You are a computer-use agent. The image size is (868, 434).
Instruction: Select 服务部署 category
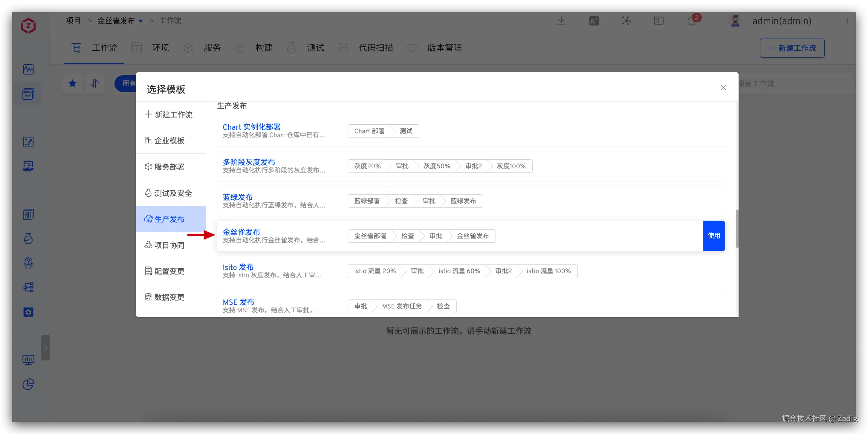click(x=171, y=167)
